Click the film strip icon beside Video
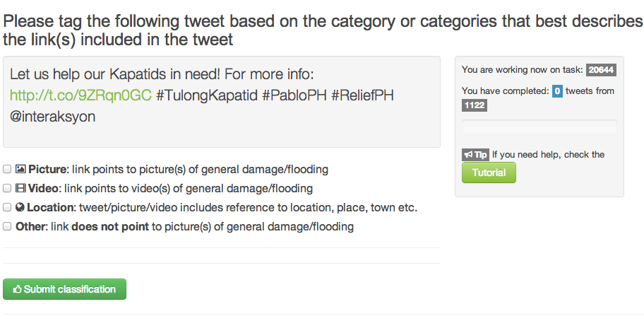The width and height of the screenshot is (644, 316). tap(20, 189)
